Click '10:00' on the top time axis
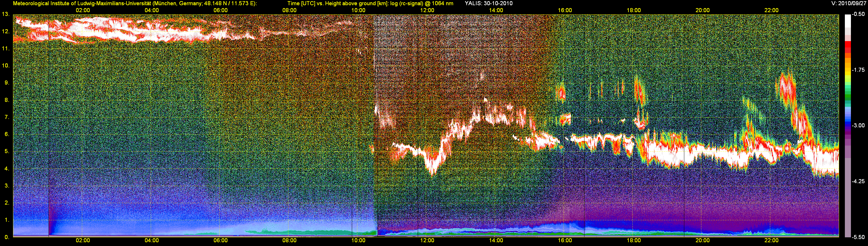Image resolution: width=868 pixels, height=246 pixels. coord(358,10)
